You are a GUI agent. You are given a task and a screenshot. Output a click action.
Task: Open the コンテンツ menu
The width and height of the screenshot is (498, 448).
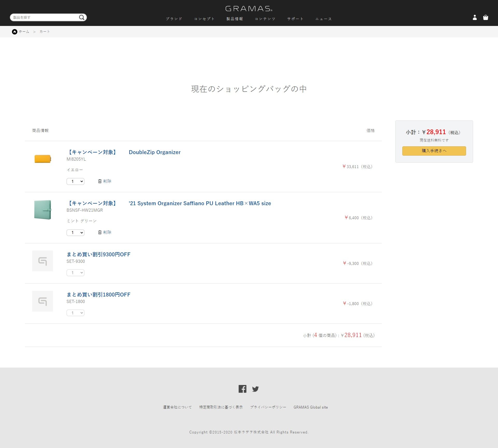(x=265, y=19)
